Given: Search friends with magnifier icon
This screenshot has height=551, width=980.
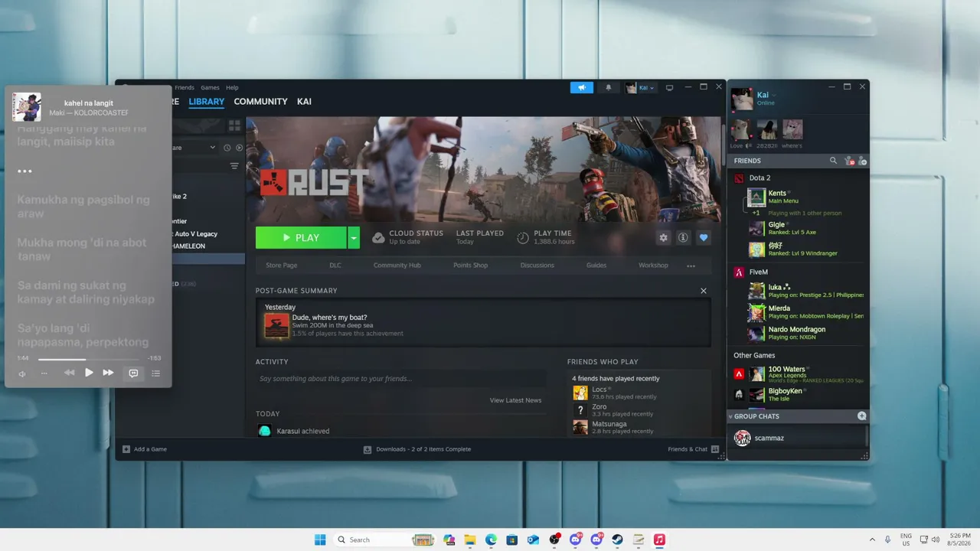Looking at the screenshot, I should coord(833,161).
